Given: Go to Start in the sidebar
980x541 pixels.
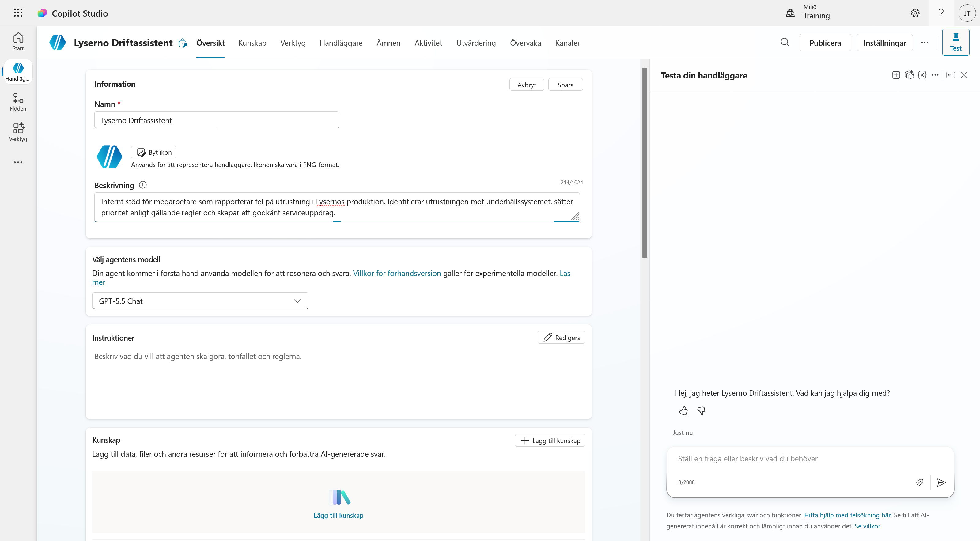Looking at the screenshot, I should point(18,41).
